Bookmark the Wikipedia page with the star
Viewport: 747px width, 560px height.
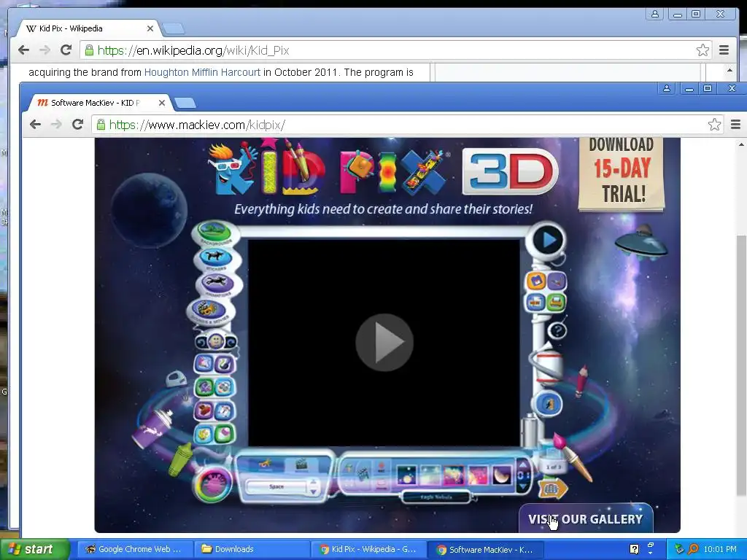[703, 50]
